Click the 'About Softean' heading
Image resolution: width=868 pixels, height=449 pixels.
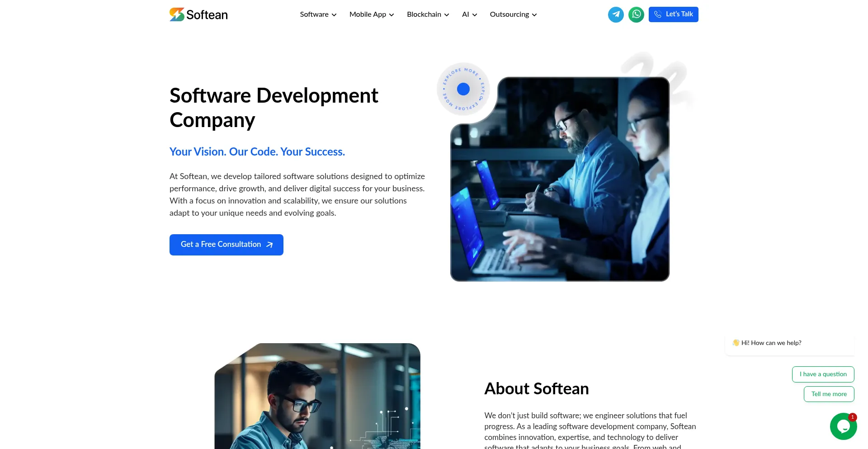[536, 389]
